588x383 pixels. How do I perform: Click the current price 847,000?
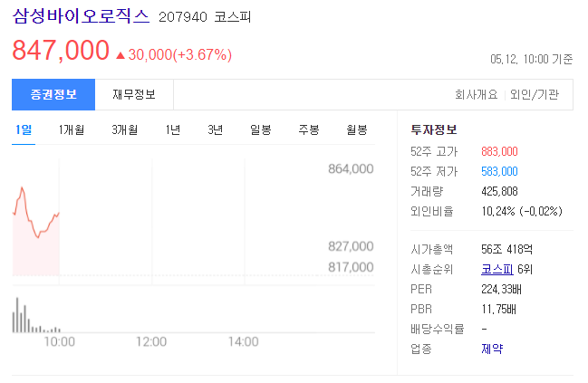(x=61, y=50)
